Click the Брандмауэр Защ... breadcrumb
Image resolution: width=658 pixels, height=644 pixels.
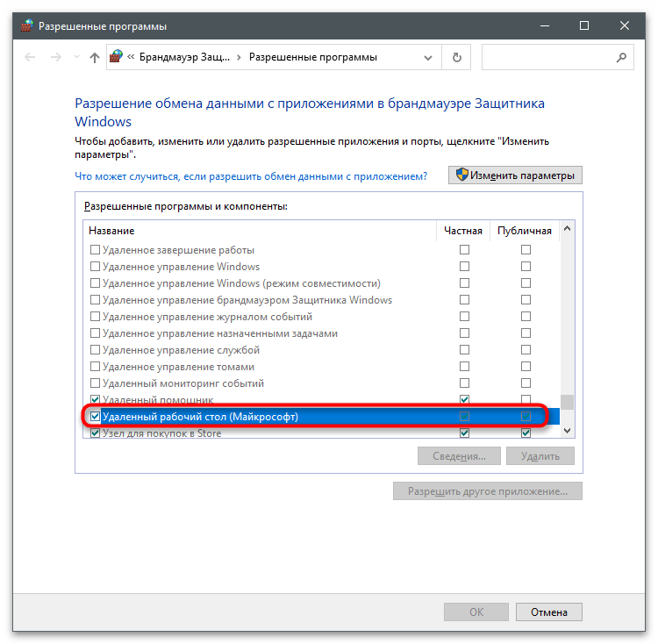click(x=184, y=57)
